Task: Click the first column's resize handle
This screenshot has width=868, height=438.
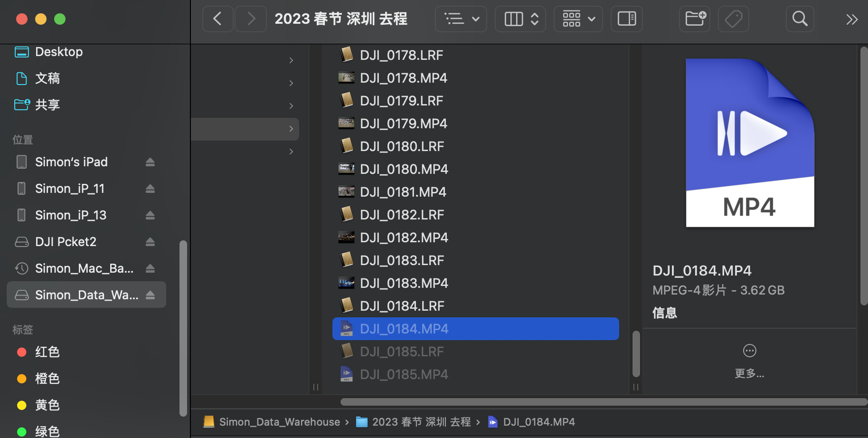Action: (x=316, y=387)
